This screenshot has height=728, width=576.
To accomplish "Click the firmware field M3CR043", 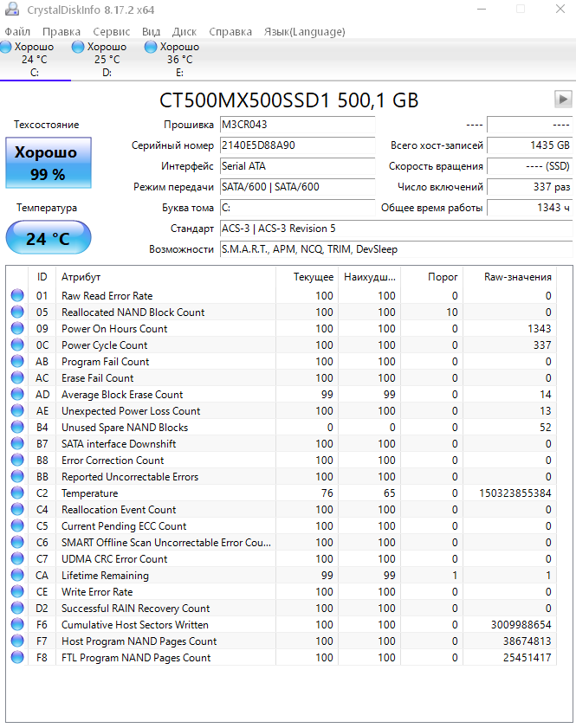I will 297,125.
